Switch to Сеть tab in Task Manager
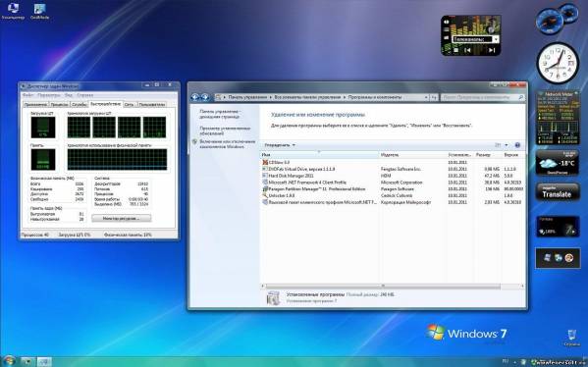Screen dimensions: 588x367 [x=130, y=105]
